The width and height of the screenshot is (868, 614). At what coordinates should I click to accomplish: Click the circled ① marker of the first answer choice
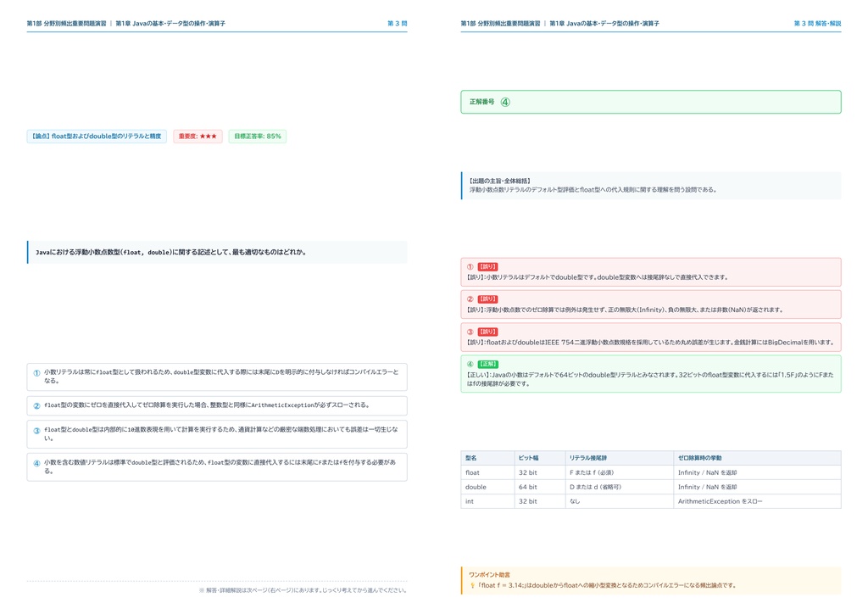click(x=36, y=372)
